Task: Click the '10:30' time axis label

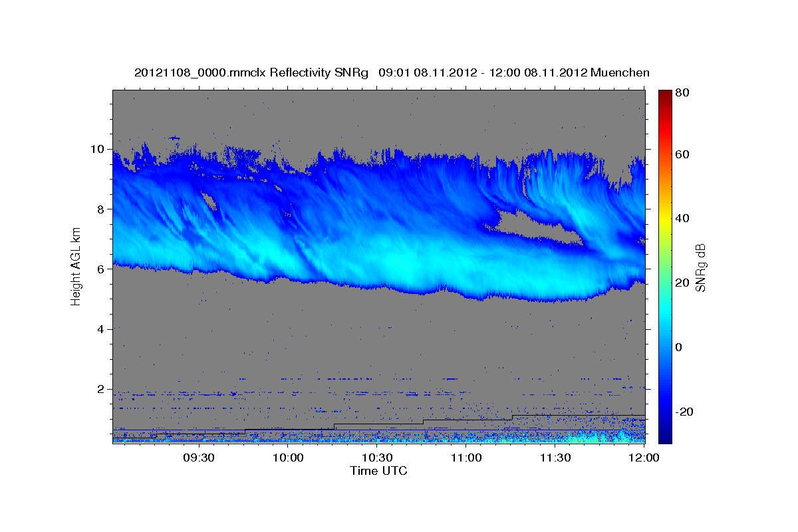Action: [x=377, y=458]
